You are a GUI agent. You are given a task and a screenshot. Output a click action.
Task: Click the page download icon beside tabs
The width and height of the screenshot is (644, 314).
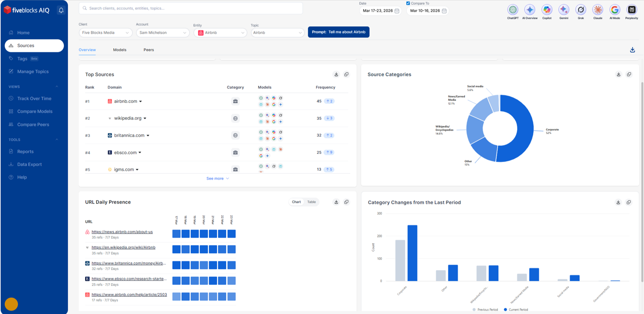click(x=632, y=50)
